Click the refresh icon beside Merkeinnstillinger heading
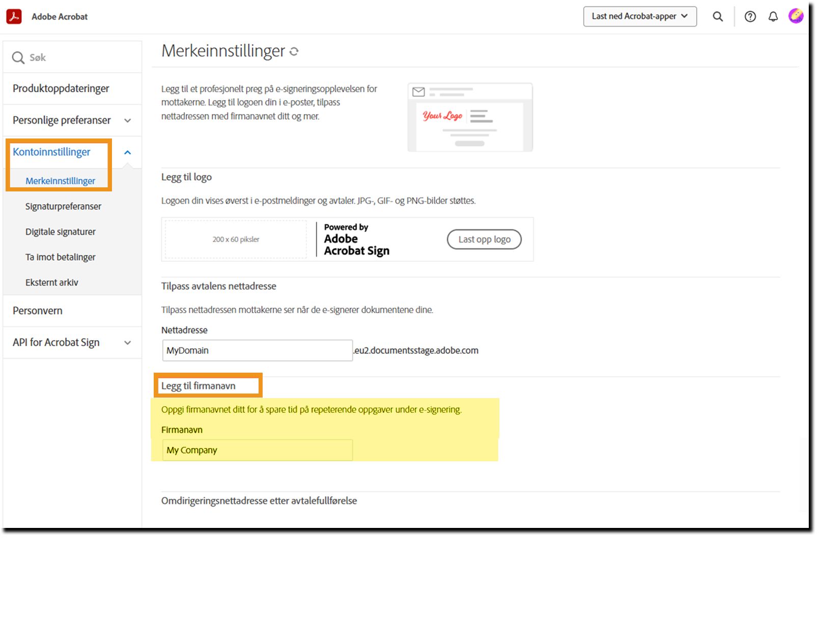822x644 pixels. 294,51
